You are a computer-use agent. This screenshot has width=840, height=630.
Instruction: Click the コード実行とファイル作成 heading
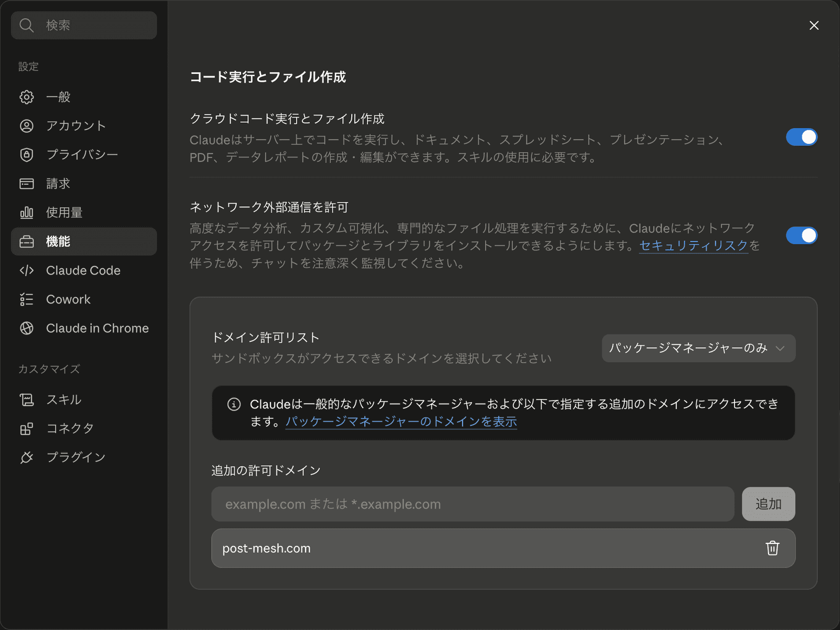click(x=268, y=77)
